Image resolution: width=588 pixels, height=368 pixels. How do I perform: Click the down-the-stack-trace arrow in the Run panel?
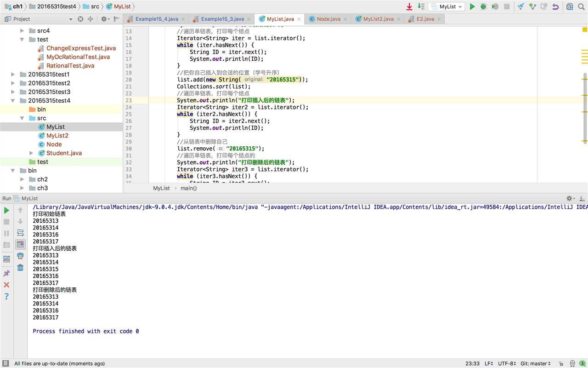20,222
